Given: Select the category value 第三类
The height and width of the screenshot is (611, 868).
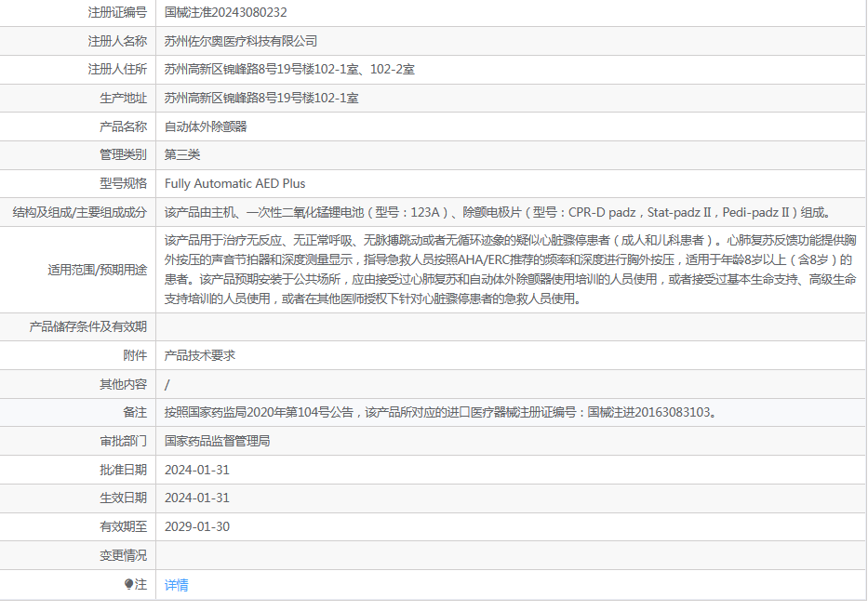Looking at the screenshot, I should tap(182, 154).
